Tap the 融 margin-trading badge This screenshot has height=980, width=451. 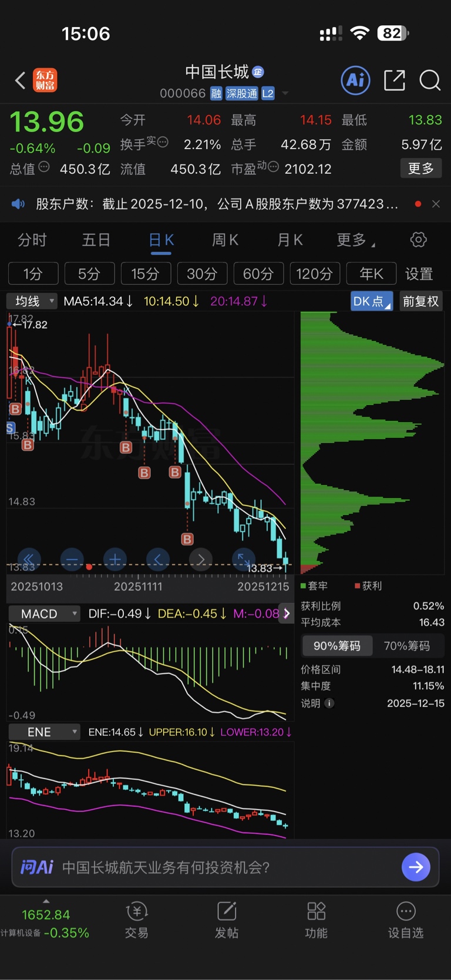216,93
